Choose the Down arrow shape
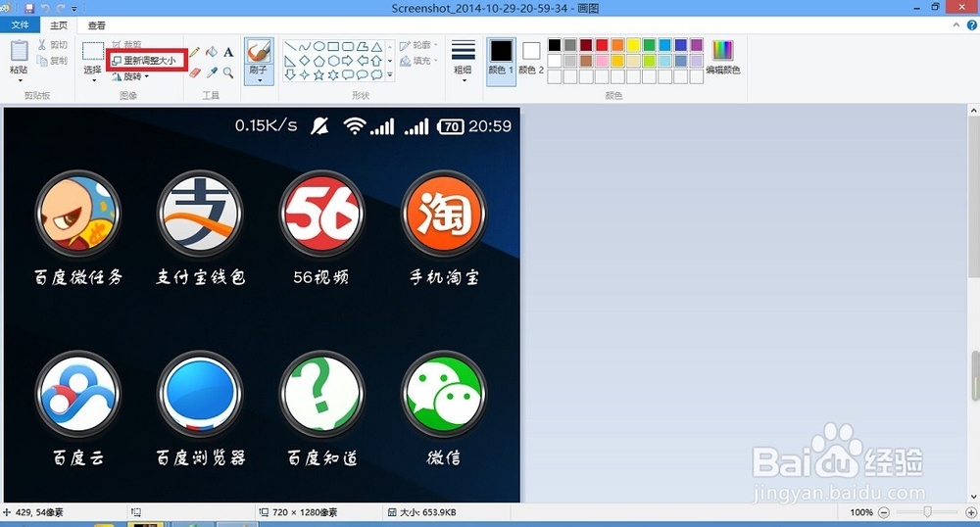This screenshot has width=980, height=527. (290, 74)
